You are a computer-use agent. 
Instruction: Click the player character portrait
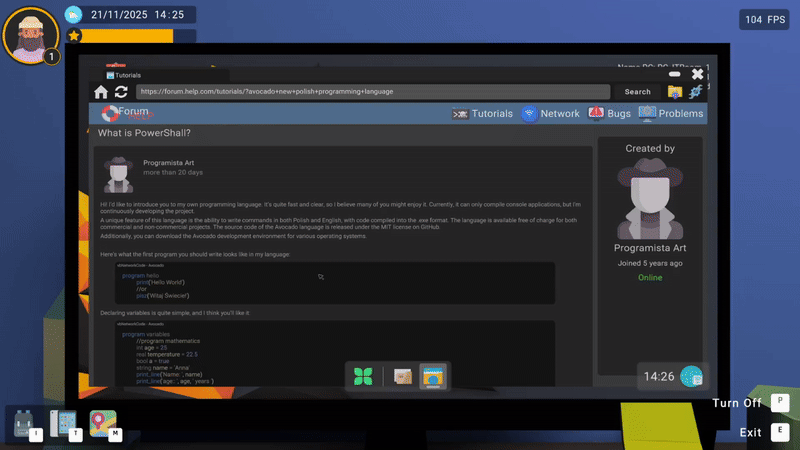pos(31,35)
